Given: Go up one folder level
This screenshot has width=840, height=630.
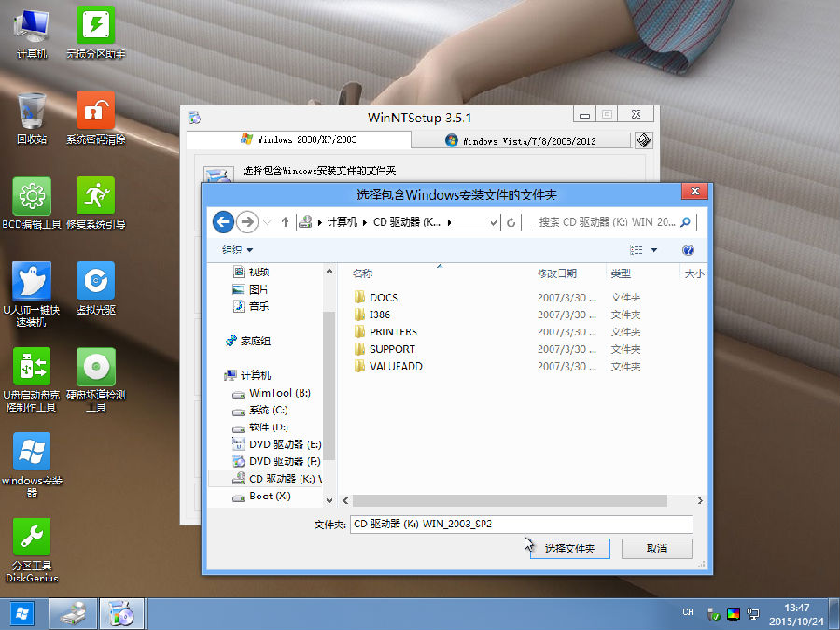Looking at the screenshot, I should click(x=285, y=222).
